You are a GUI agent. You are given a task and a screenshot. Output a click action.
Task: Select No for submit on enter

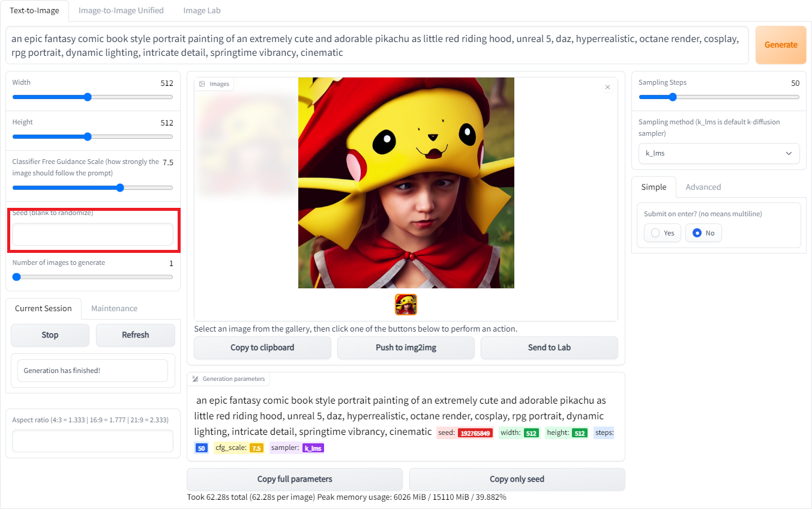coord(703,233)
